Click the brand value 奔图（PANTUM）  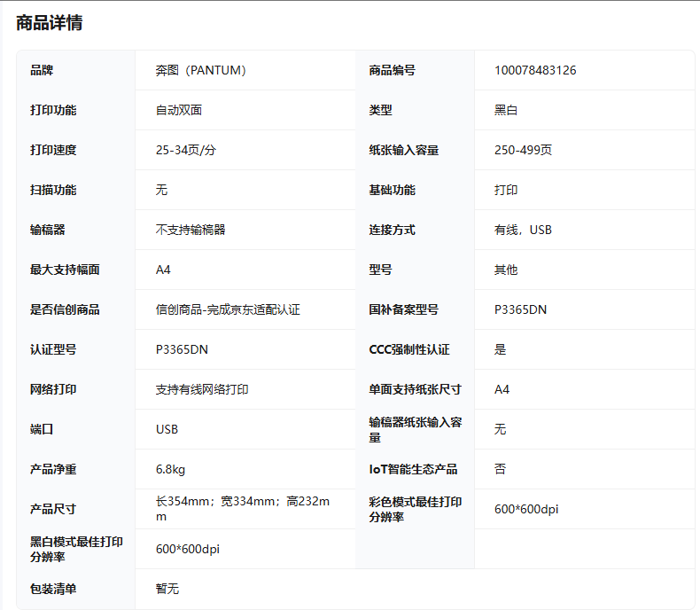click(201, 70)
